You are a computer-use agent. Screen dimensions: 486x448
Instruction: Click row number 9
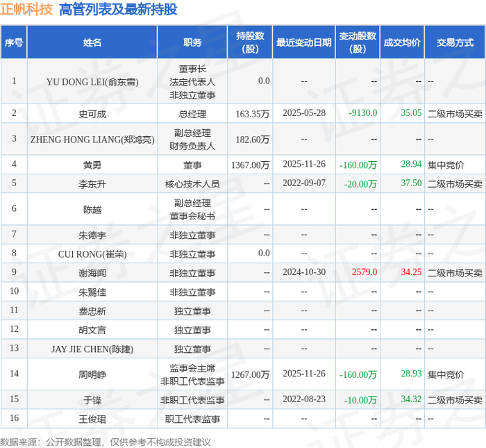click(14, 272)
